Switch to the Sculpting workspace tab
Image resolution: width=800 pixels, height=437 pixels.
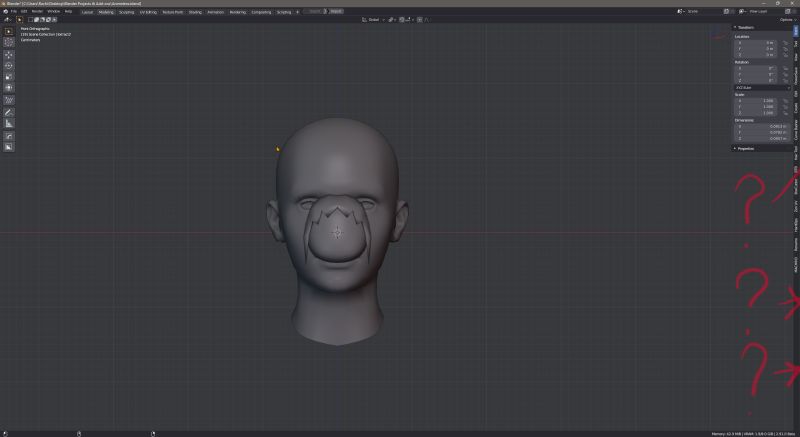coord(127,11)
